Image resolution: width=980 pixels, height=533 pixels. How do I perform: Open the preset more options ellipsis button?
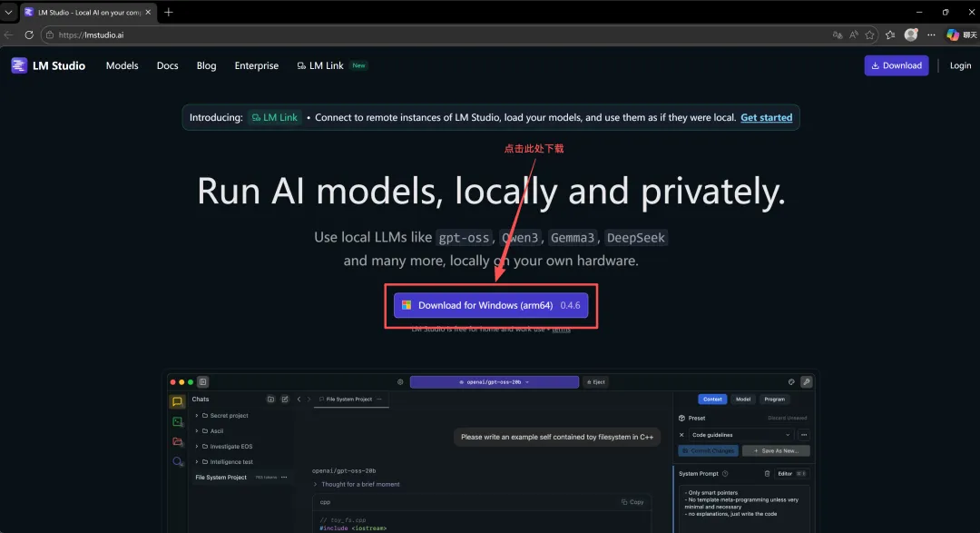point(804,435)
